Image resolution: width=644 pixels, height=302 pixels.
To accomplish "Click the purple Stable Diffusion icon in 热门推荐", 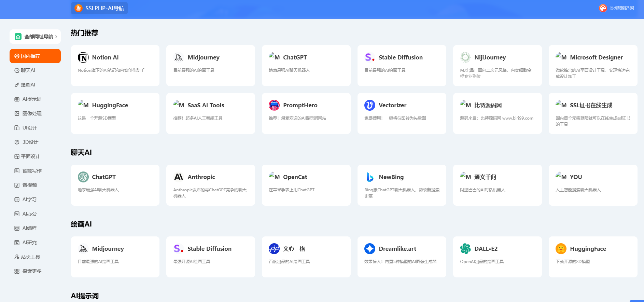I will [370, 57].
